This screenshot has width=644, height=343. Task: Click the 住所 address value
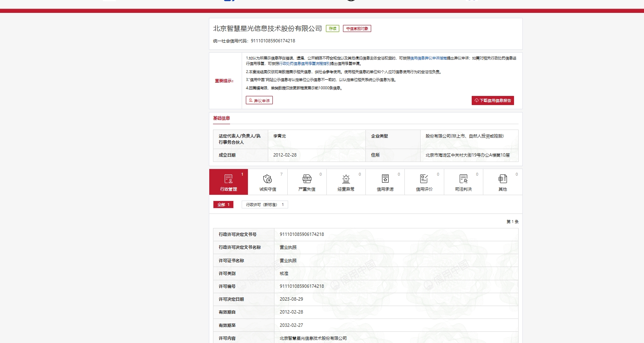pos(468,155)
